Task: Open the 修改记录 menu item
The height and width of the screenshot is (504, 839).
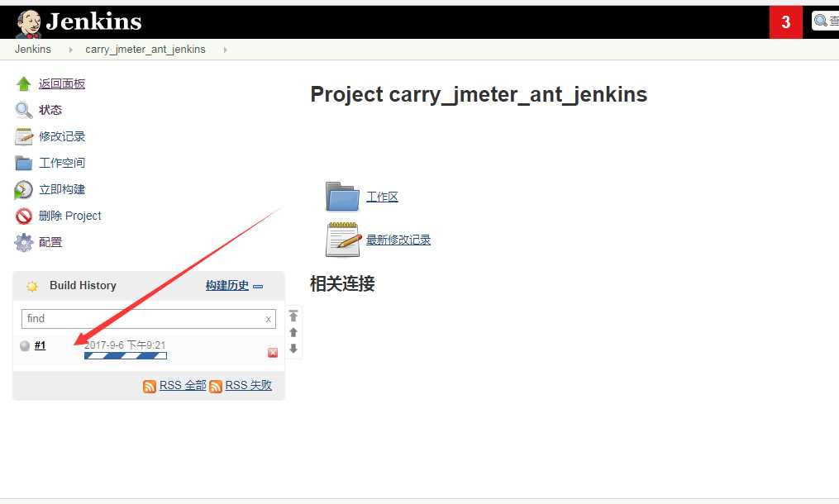Action: point(61,136)
